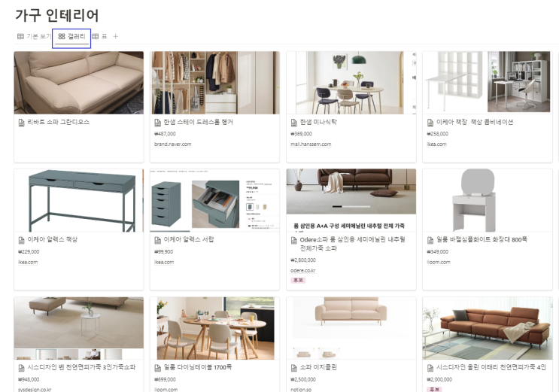Click page icon beside 이케아 알렉스 책상
Screen dimensions: 559x392
pos(21,240)
